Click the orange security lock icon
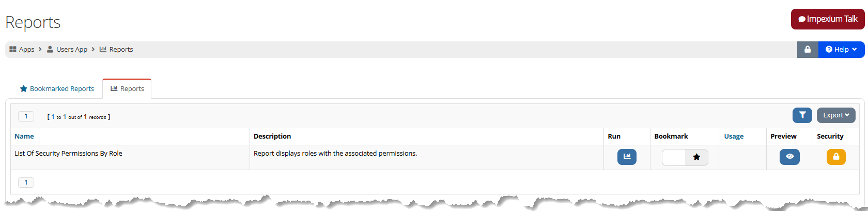868x211 pixels. [836, 157]
